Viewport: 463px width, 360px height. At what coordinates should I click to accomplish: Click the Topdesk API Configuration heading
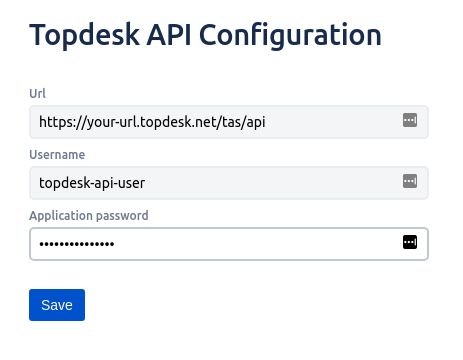[x=205, y=35]
